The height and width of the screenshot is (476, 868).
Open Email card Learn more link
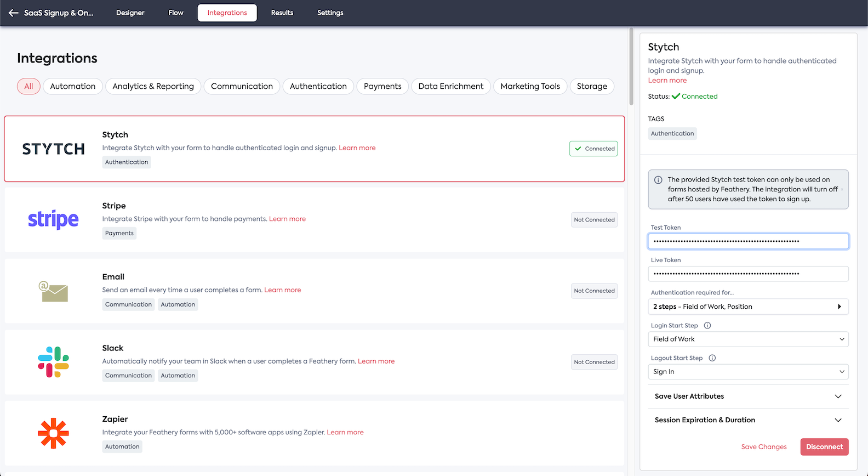click(x=283, y=290)
